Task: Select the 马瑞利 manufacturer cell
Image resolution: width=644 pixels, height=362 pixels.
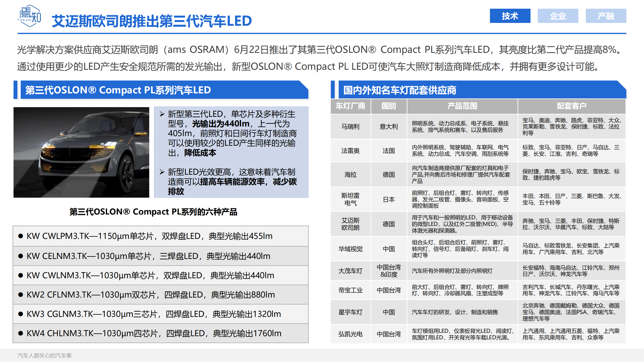Action: pyautogui.click(x=351, y=127)
